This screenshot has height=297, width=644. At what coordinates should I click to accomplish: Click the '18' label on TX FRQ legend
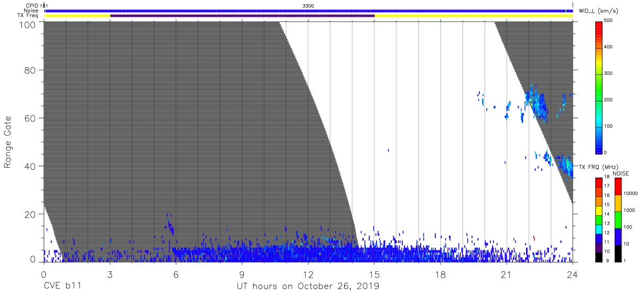click(607, 177)
